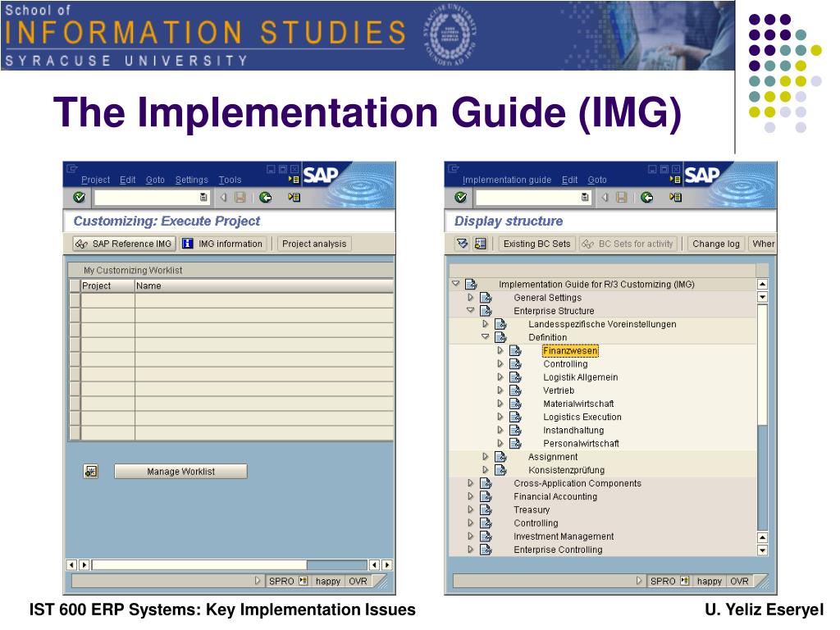Expand Financial Accounting node
This screenshot has width=840, height=630.
click(471, 496)
